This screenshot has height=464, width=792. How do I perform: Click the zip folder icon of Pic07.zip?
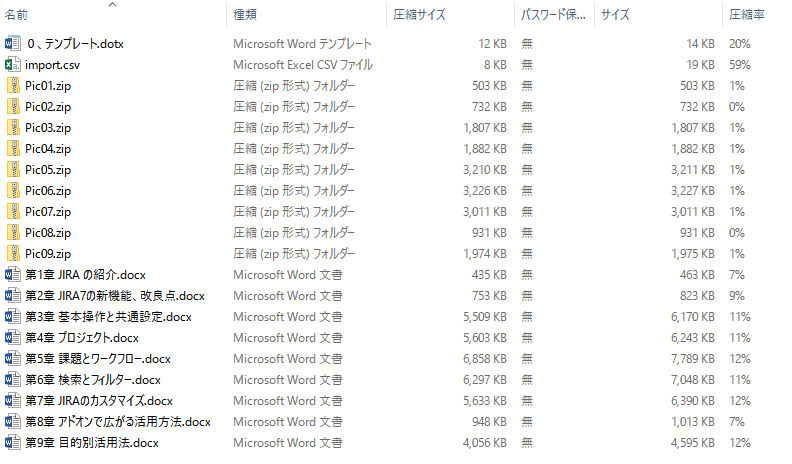coord(13,212)
